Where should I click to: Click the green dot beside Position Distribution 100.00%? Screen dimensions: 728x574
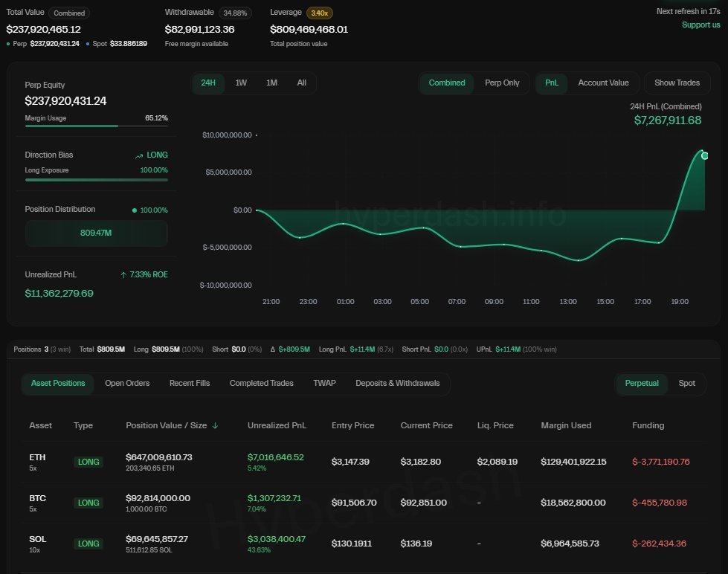click(135, 210)
